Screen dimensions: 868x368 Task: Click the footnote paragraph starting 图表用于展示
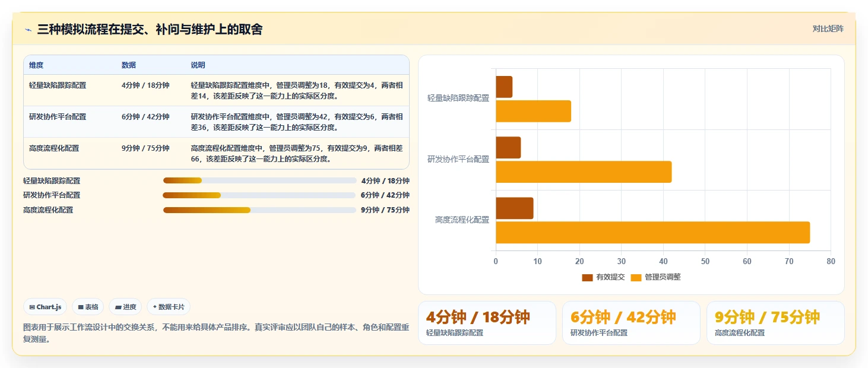click(216, 334)
